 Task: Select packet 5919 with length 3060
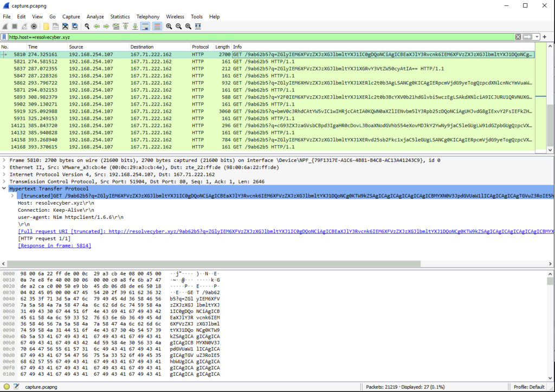(268, 111)
